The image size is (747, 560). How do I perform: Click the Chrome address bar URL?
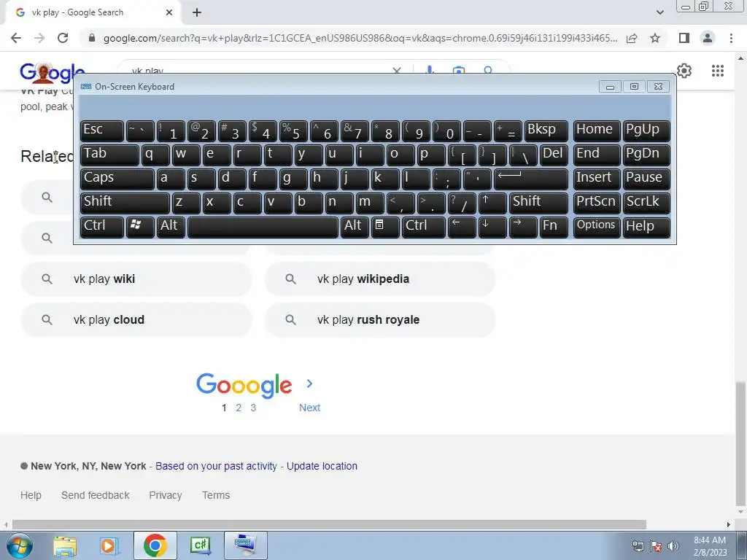click(x=360, y=38)
